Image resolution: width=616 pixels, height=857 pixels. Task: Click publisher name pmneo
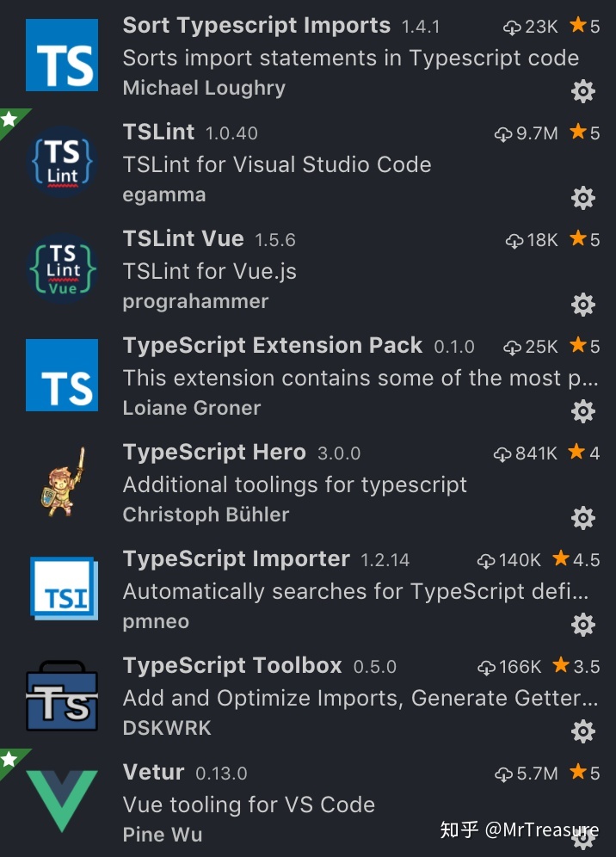coord(156,622)
